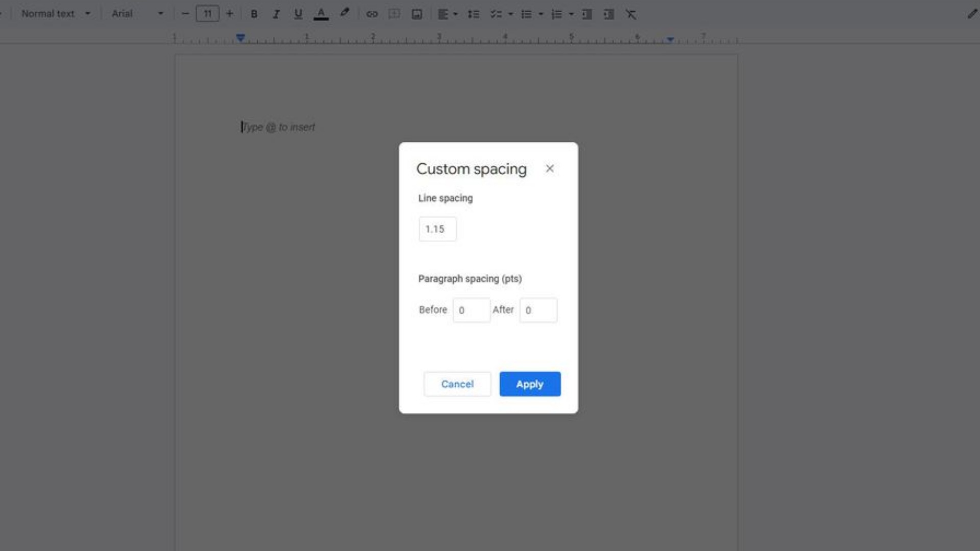Click the Line spacing value field
The width and height of the screenshot is (980, 551).
click(437, 229)
